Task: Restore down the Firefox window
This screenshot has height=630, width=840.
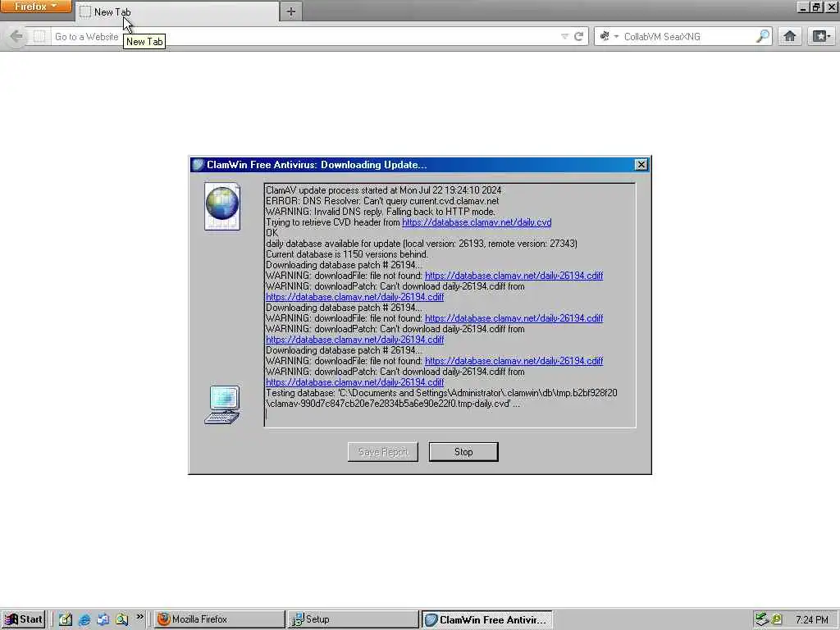Action: [x=817, y=7]
